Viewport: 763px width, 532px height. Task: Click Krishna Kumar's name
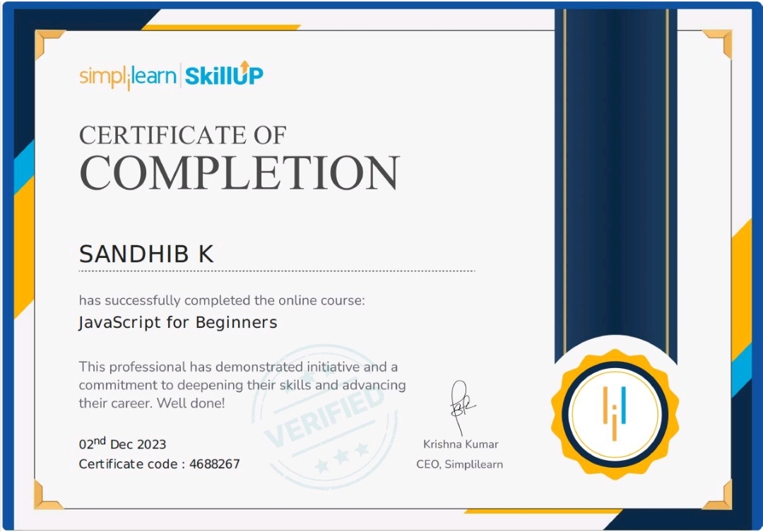click(460, 445)
